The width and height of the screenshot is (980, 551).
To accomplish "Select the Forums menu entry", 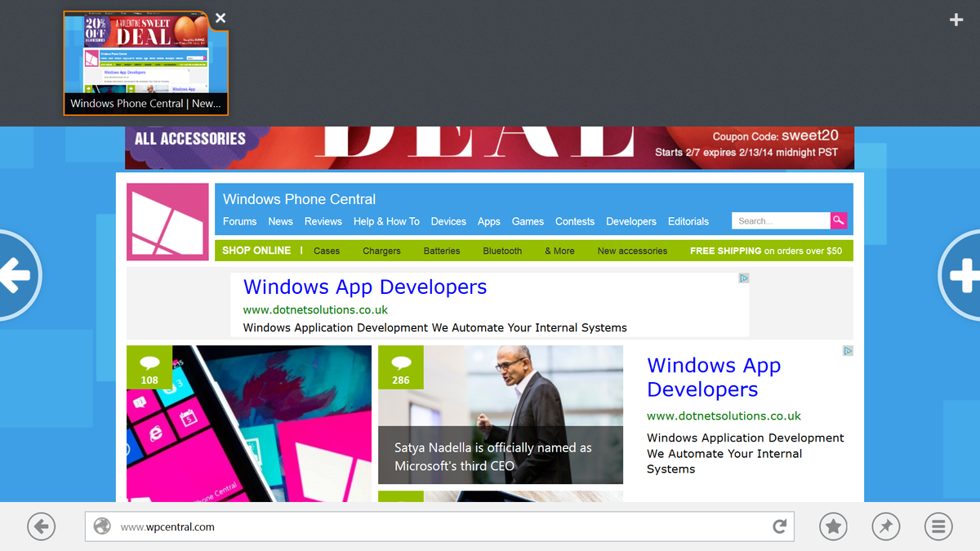I will click(x=239, y=221).
